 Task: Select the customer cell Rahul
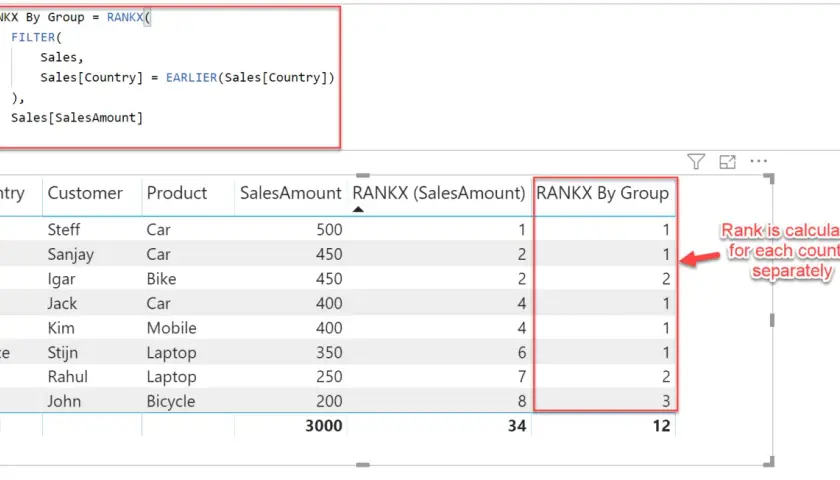68,377
